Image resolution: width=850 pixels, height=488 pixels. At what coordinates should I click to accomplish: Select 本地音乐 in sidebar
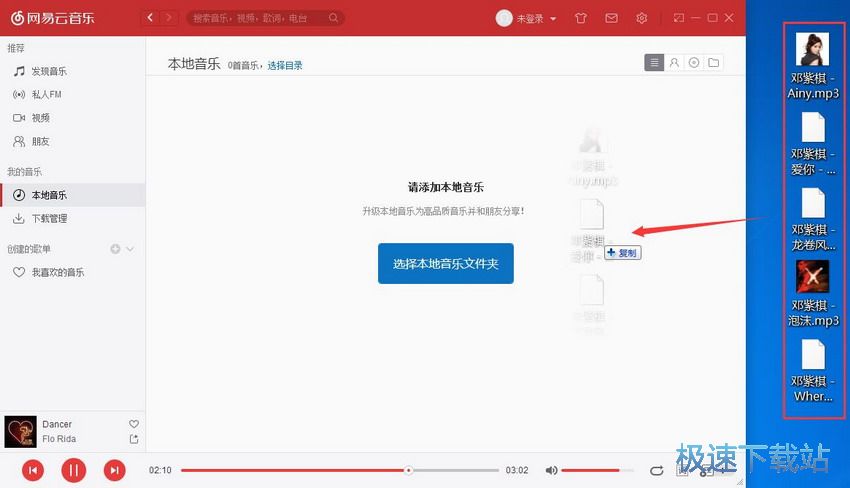[73, 195]
